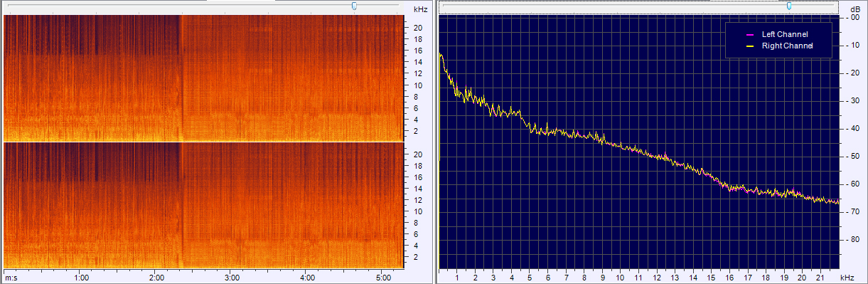Click the frequency analysis slider thumb
The width and height of the screenshot is (868, 284).
click(x=789, y=6)
